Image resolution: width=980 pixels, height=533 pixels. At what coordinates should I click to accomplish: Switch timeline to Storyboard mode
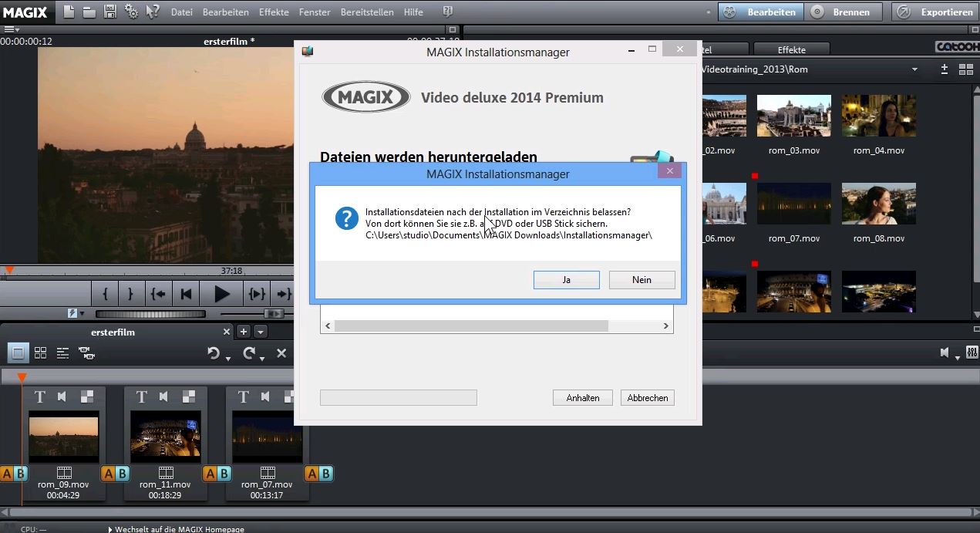point(18,353)
